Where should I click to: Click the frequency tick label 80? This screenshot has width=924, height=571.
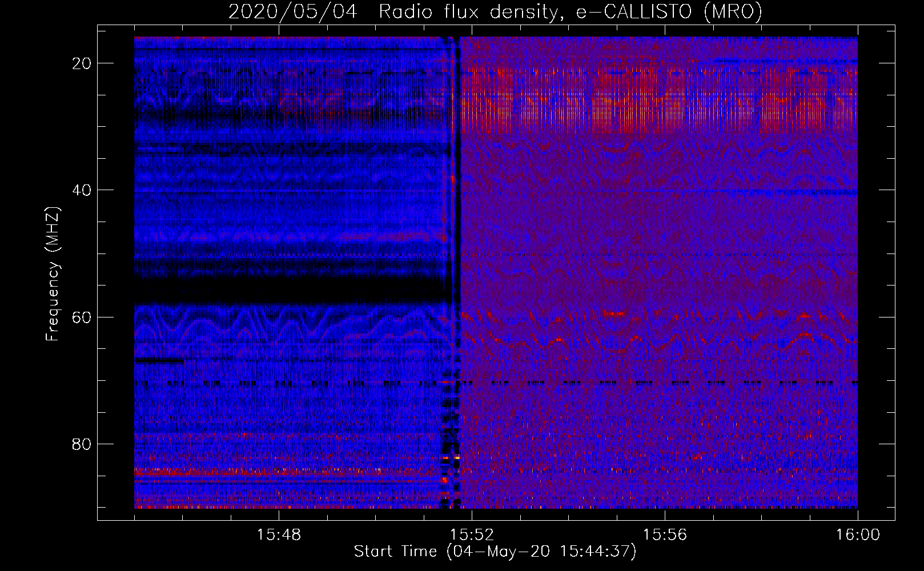pyautogui.click(x=82, y=444)
